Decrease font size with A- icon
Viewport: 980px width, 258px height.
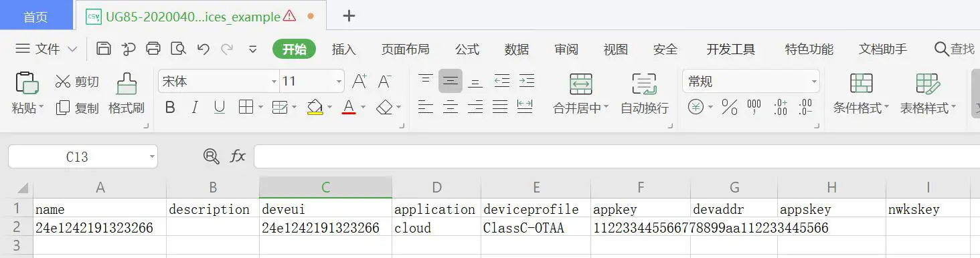(384, 82)
